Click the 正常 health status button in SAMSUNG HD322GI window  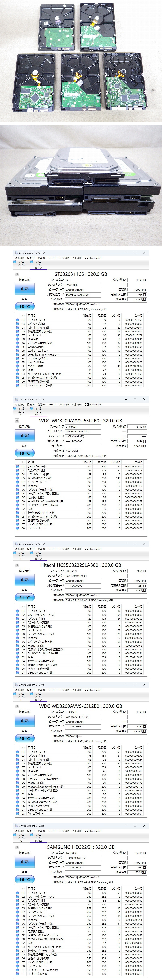click(x=25, y=862)
